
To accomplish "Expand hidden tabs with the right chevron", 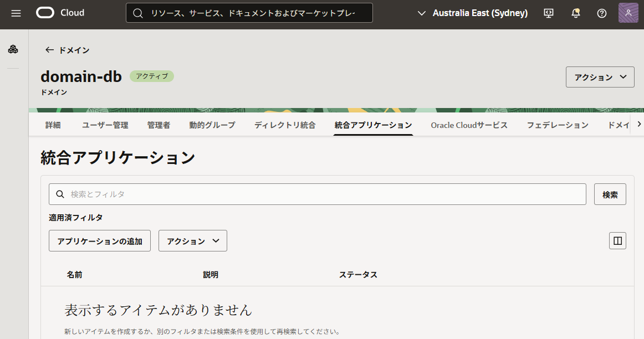I will 638,125.
